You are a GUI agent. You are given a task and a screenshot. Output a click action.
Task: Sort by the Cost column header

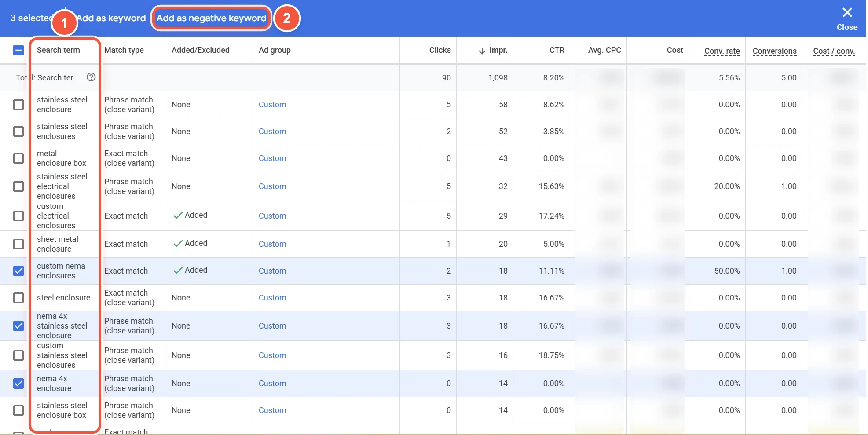[675, 50]
